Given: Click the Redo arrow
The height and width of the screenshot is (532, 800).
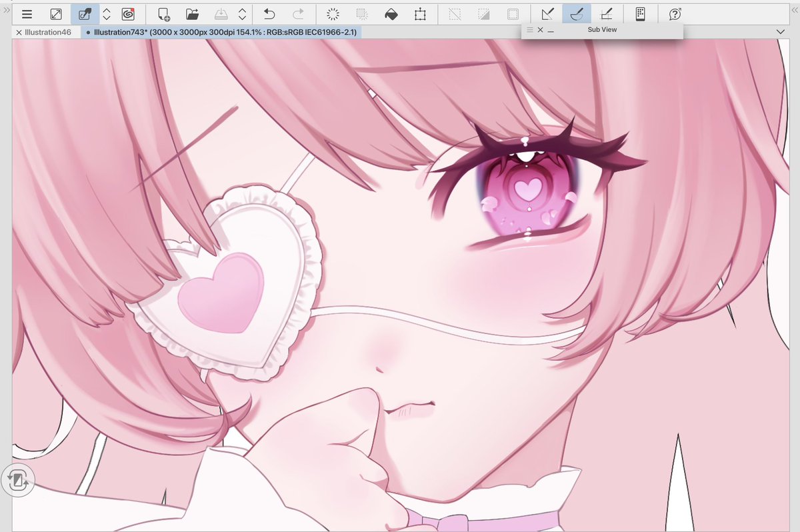Looking at the screenshot, I should point(300,13).
